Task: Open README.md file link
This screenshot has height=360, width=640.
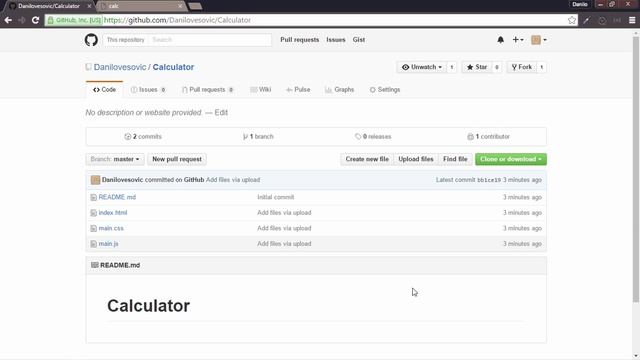Action: [x=117, y=197]
